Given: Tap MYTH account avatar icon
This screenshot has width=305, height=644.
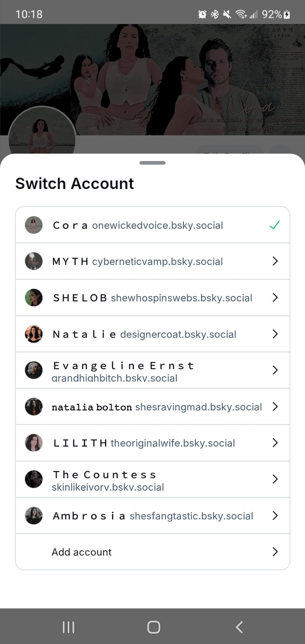Looking at the screenshot, I should coord(34,261).
